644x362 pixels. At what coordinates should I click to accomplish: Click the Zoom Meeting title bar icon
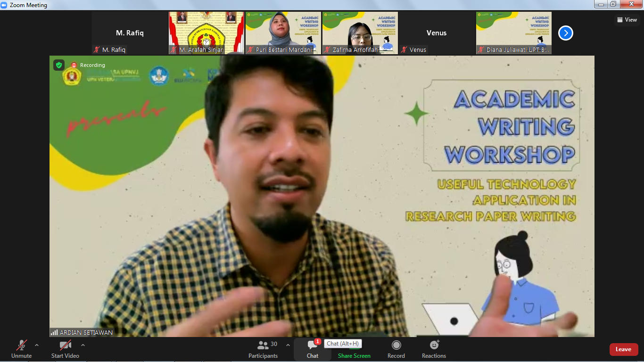click(x=4, y=5)
